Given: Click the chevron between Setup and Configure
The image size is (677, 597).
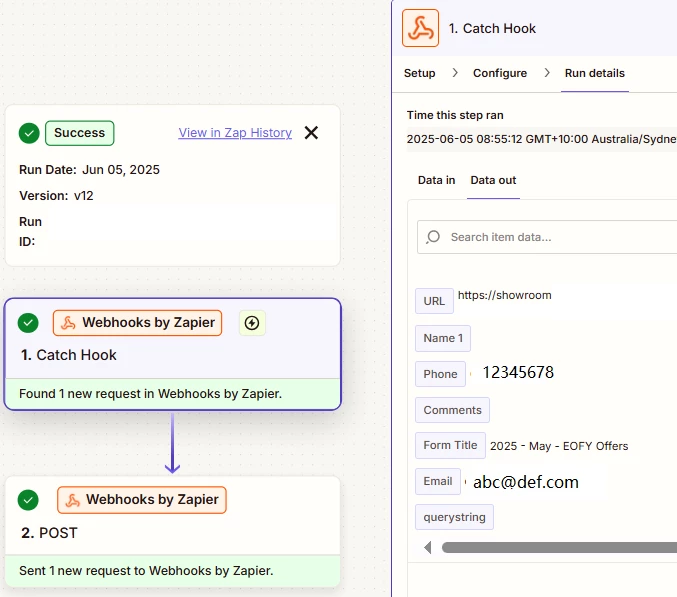Looking at the screenshot, I should tap(455, 73).
